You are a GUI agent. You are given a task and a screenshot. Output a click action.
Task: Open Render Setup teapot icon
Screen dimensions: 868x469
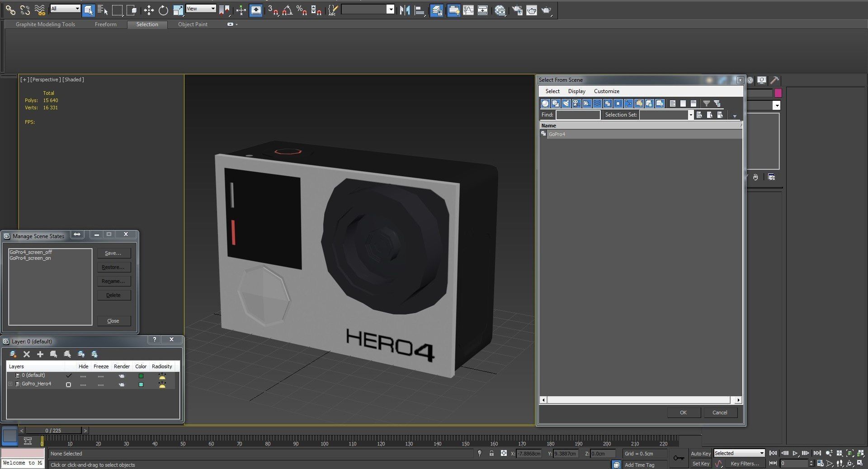click(x=517, y=10)
